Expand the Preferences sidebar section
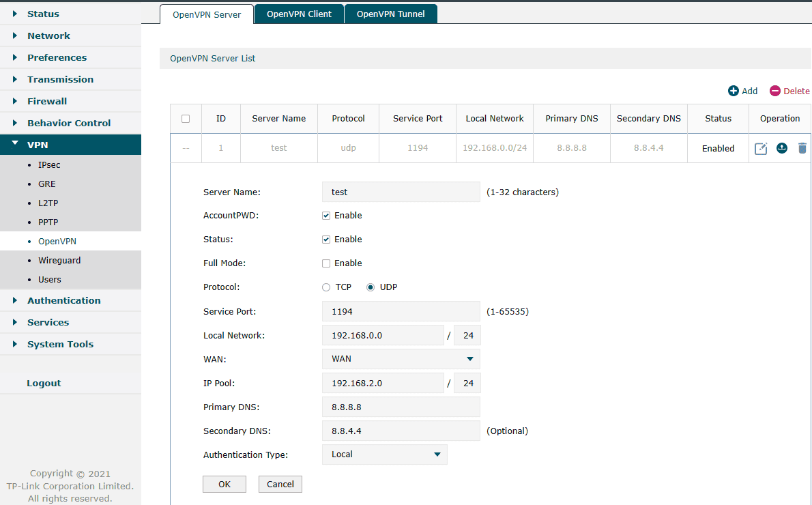This screenshot has height=505, width=812. click(x=70, y=57)
